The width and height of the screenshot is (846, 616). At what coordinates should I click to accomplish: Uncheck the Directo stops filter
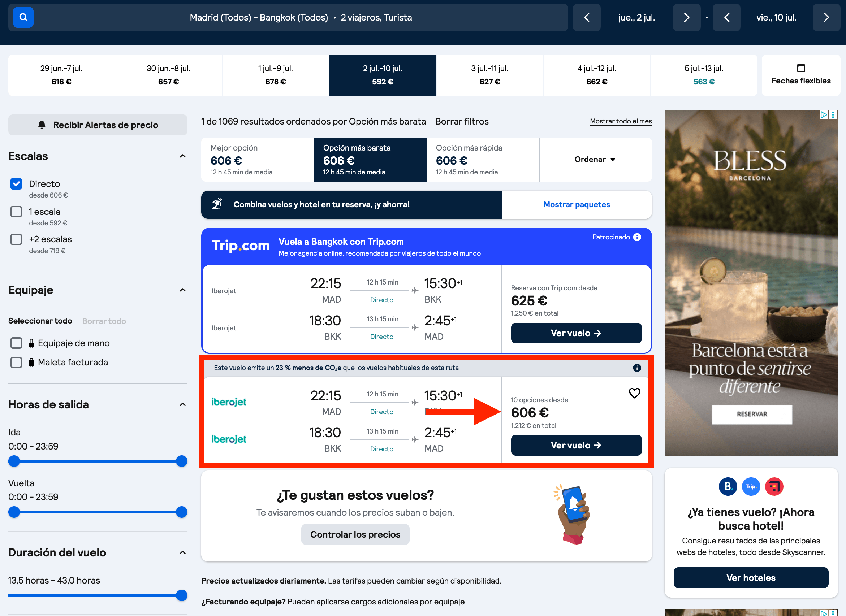pos(16,184)
